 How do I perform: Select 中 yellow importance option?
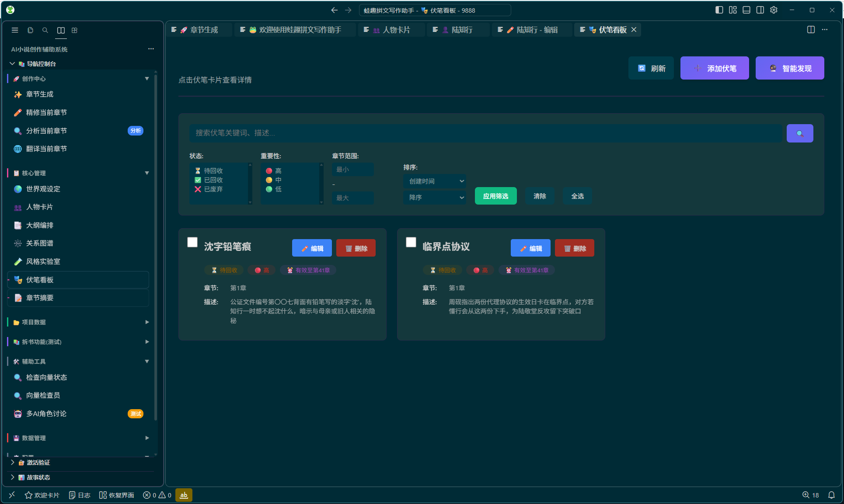pyautogui.click(x=274, y=180)
